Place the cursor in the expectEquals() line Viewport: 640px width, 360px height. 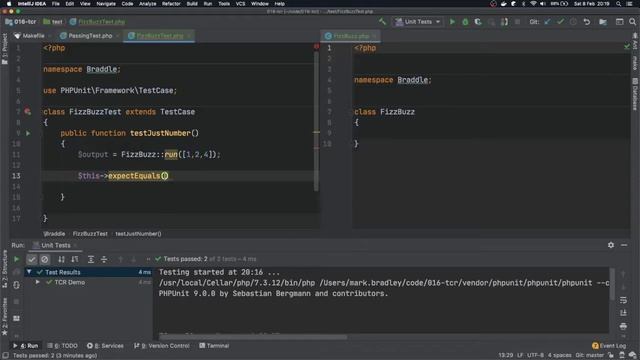click(x=180, y=176)
